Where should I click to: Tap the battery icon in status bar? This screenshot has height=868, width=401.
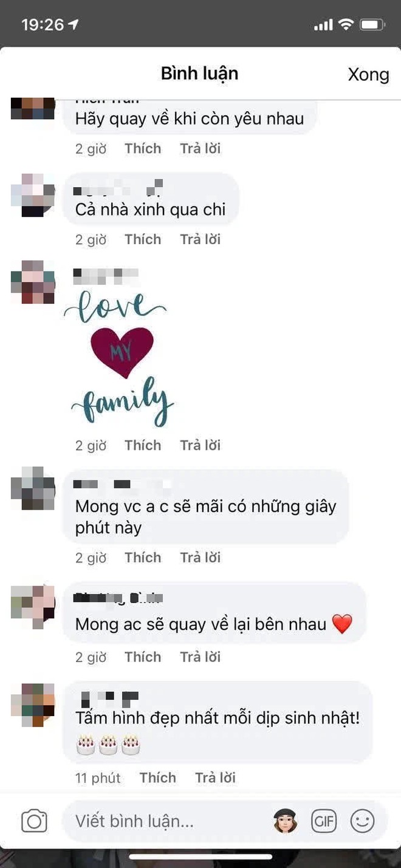(x=371, y=25)
